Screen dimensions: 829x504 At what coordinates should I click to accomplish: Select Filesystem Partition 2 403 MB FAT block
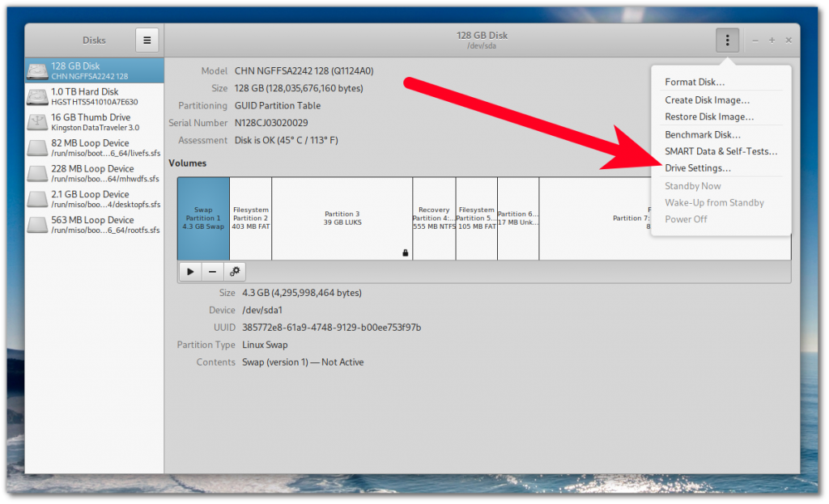251,218
